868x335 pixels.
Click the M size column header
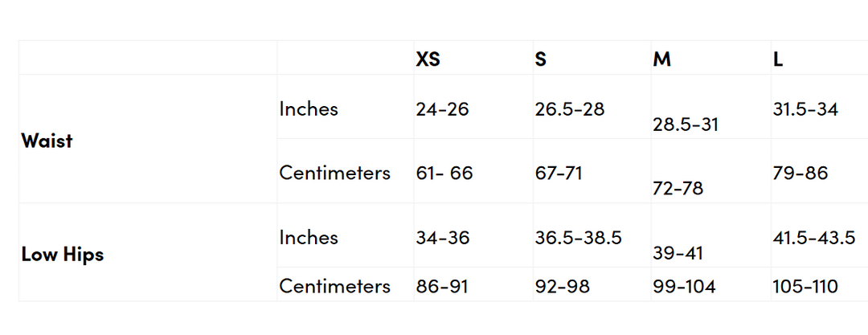[x=661, y=59]
